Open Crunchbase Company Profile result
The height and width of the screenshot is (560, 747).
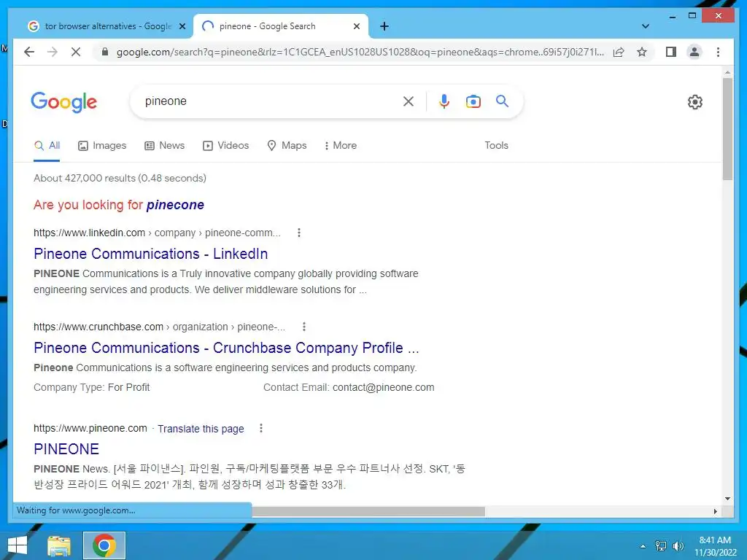click(x=226, y=348)
